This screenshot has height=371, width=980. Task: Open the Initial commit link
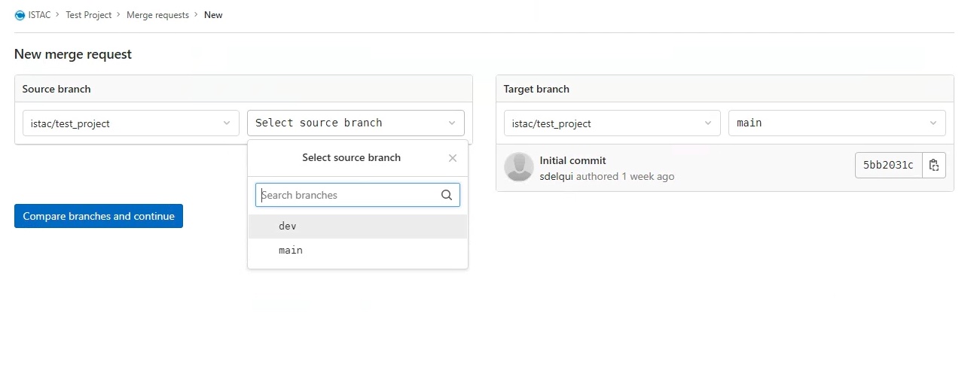tap(573, 160)
